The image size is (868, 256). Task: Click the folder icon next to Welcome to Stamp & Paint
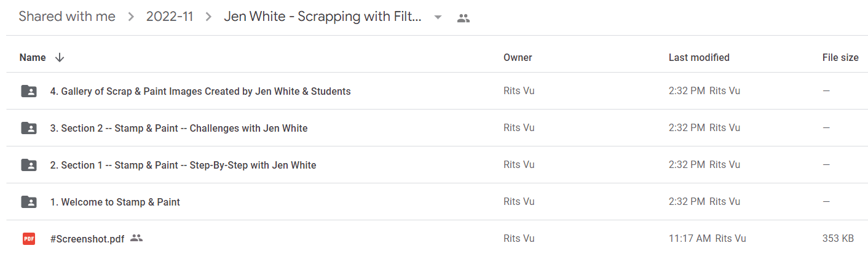tap(28, 202)
